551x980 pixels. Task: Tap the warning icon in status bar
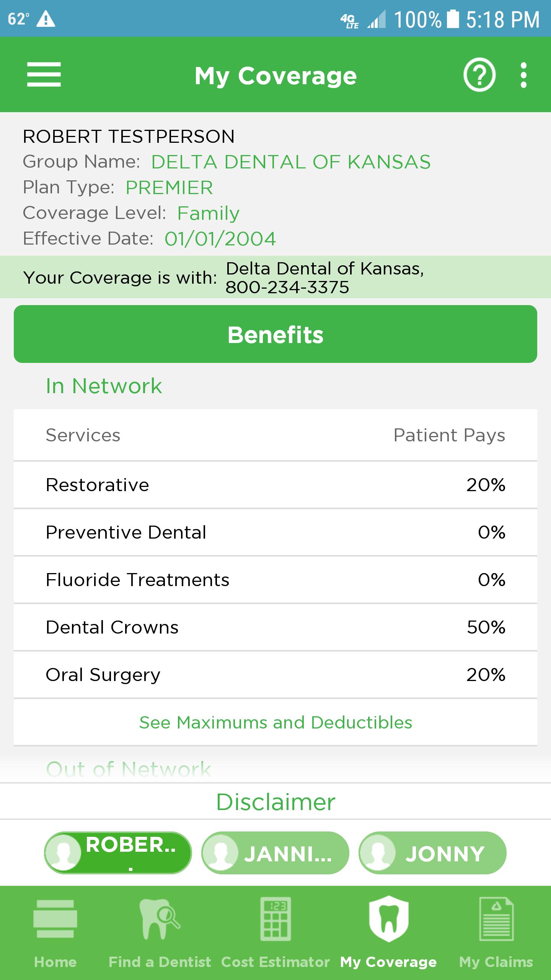point(46,19)
